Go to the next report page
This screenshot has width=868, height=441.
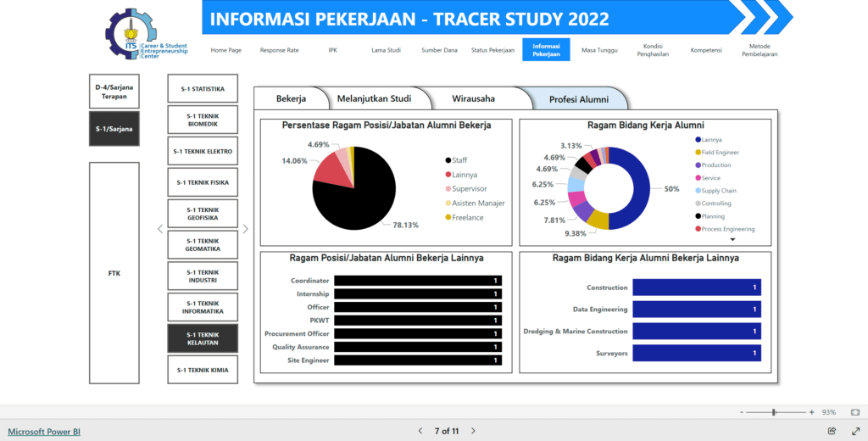(474, 431)
